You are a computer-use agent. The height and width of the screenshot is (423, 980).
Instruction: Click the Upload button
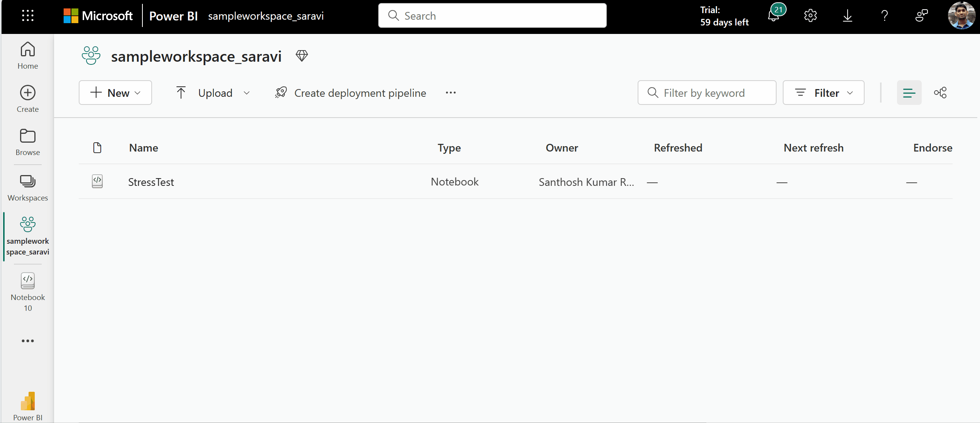[212, 92]
